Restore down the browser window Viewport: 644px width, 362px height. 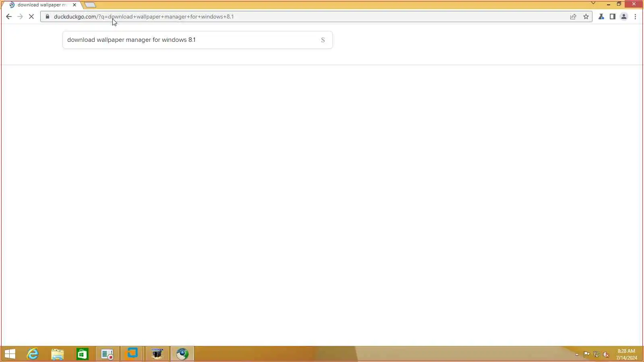click(619, 4)
